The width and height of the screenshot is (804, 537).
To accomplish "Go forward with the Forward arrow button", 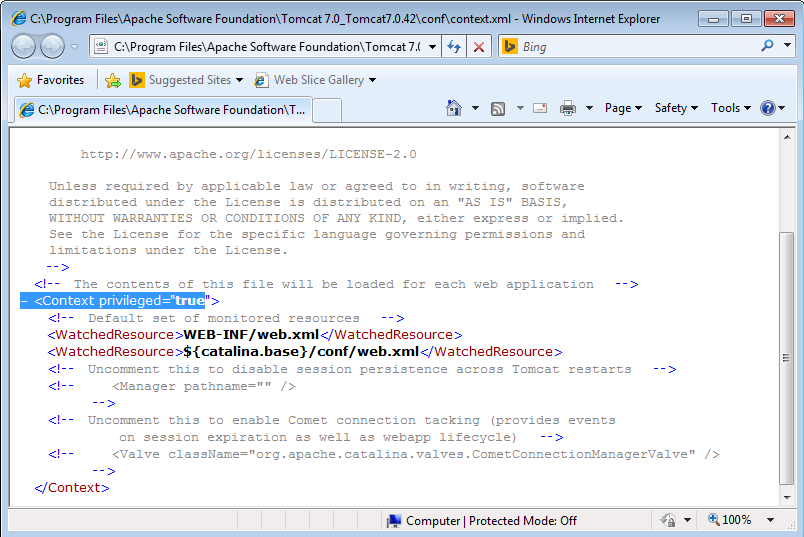I will coord(52,47).
